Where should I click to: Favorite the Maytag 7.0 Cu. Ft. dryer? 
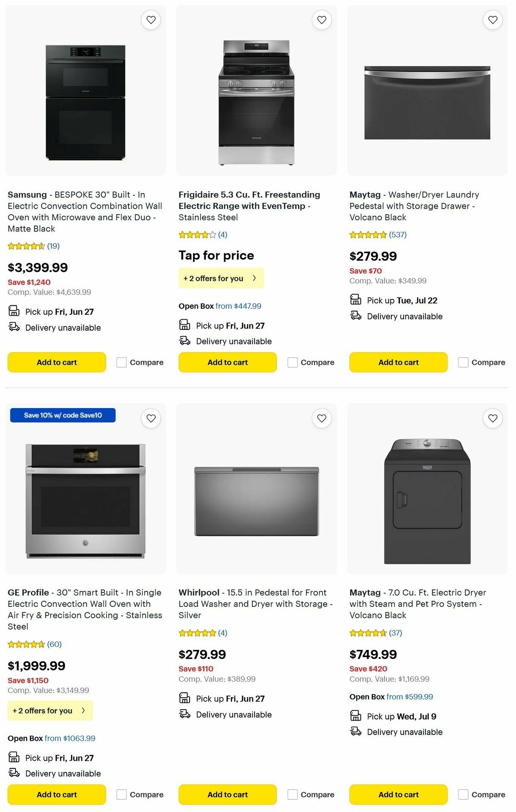click(492, 418)
